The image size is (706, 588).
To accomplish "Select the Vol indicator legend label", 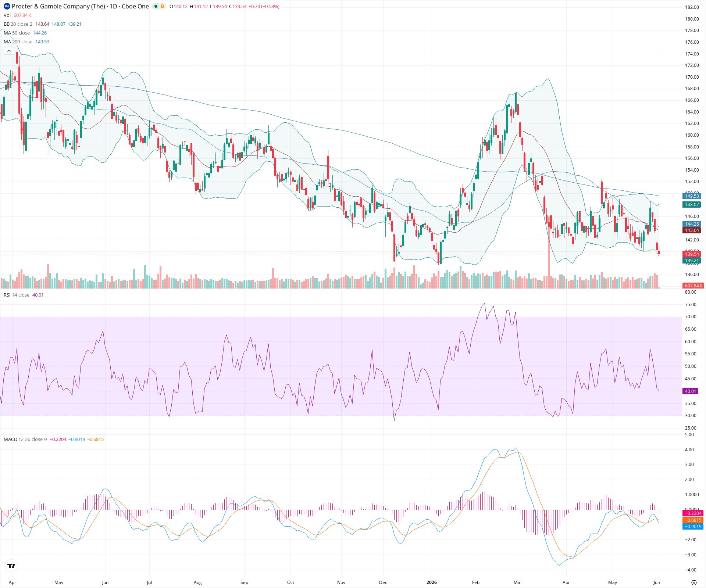I will tap(7, 15).
